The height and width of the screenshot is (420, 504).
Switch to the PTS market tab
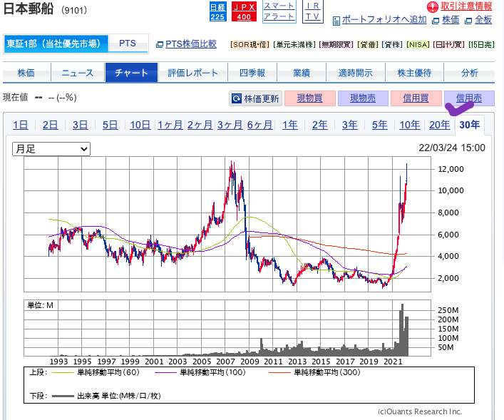coord(128,43)
